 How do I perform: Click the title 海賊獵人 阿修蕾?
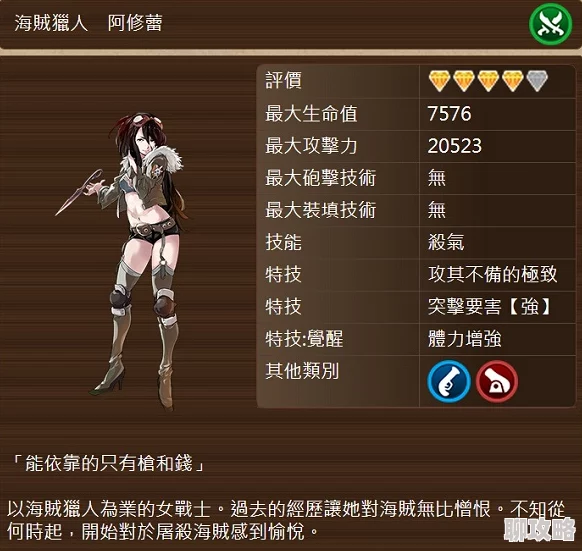pyautogui.click(x=88, y=23)
